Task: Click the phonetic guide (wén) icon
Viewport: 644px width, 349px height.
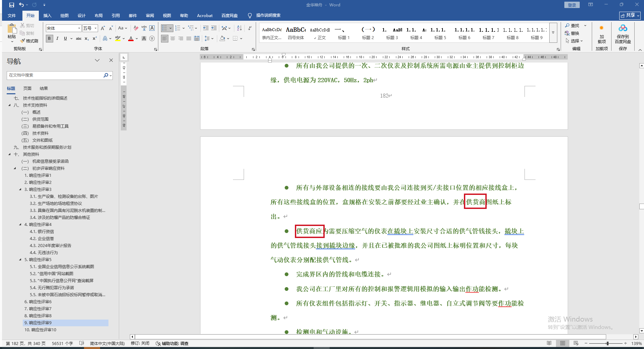Action: (144, 28)
